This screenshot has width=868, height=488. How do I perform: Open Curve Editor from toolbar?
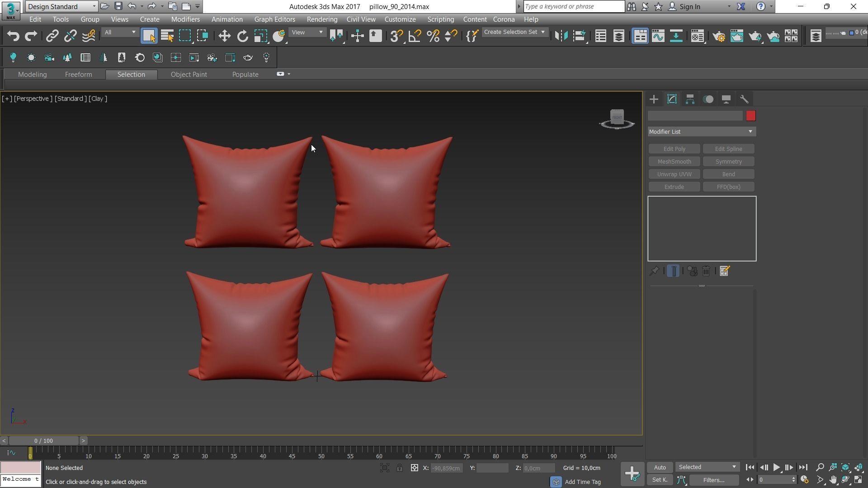tap(658, 36)
